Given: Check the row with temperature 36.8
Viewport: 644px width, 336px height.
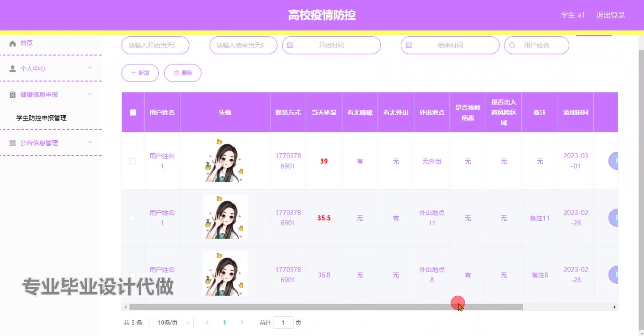Looking at the screenshot, I should click(132, 275).
